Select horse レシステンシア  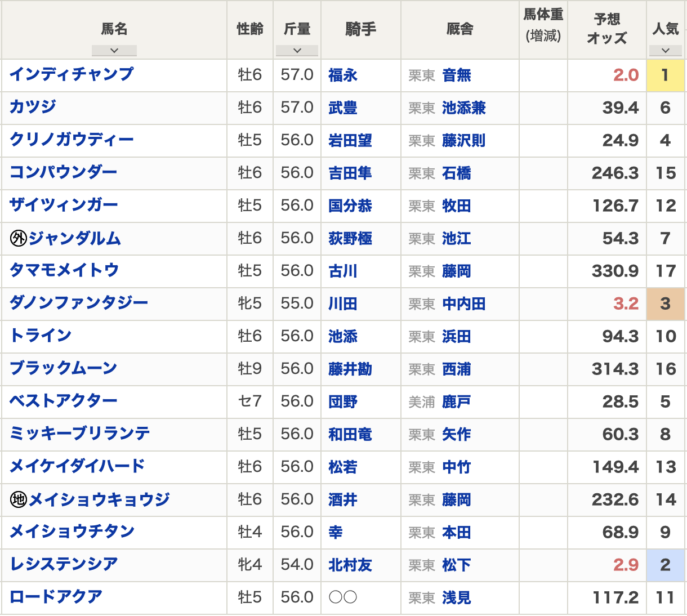coord(64,564)
